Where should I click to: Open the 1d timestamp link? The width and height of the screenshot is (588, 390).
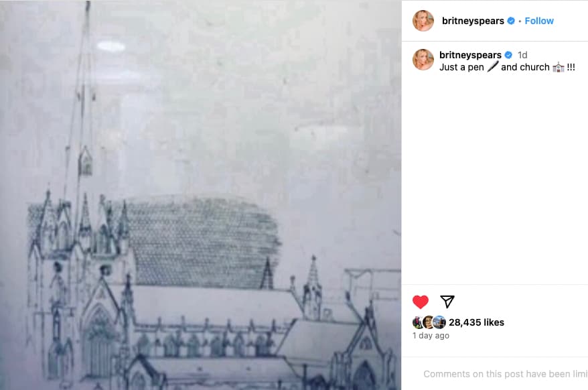point(522,55)
